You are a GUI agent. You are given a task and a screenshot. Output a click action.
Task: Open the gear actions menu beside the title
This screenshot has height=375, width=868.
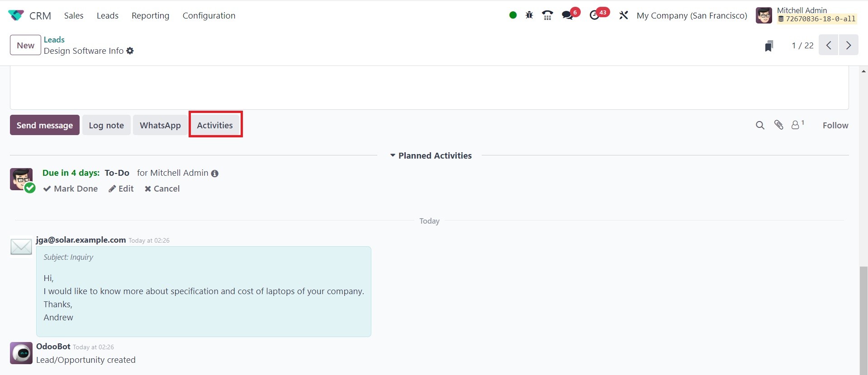click(x=130, y=51)
